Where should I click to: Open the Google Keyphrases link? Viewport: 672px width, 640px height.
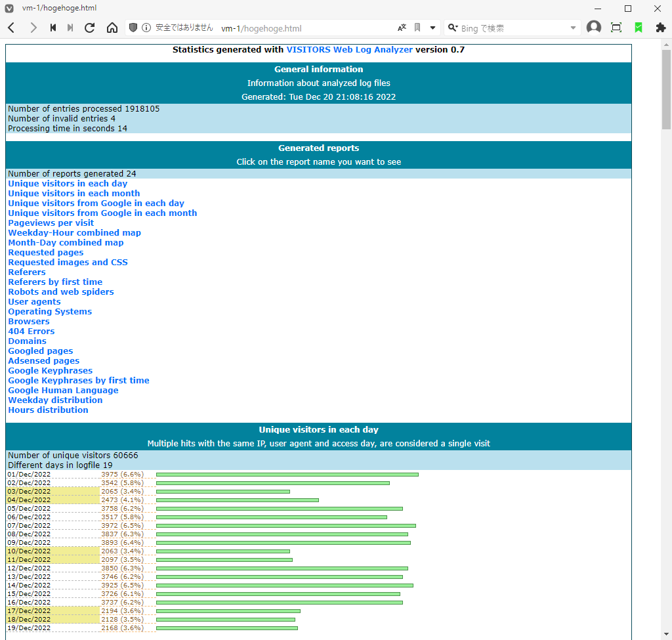(x=50, y=371)
